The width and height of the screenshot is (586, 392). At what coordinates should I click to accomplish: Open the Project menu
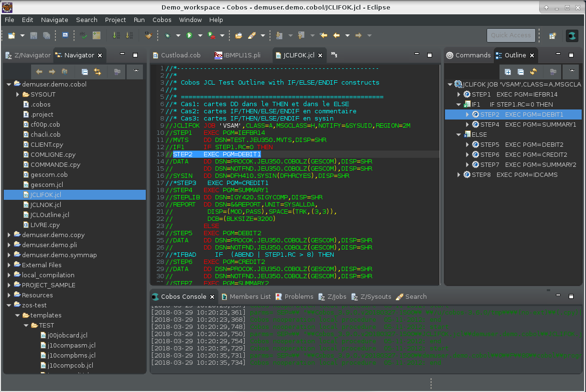click(x=116, y=20)
